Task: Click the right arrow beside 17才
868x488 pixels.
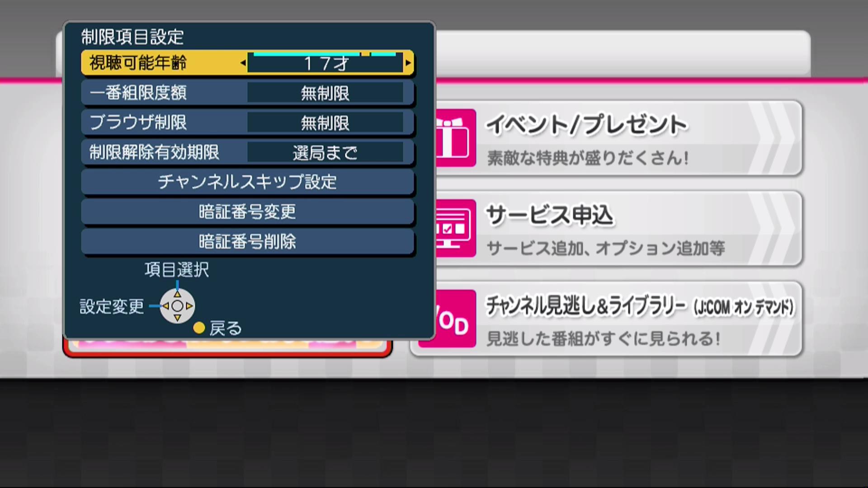Action: point(408,63)
